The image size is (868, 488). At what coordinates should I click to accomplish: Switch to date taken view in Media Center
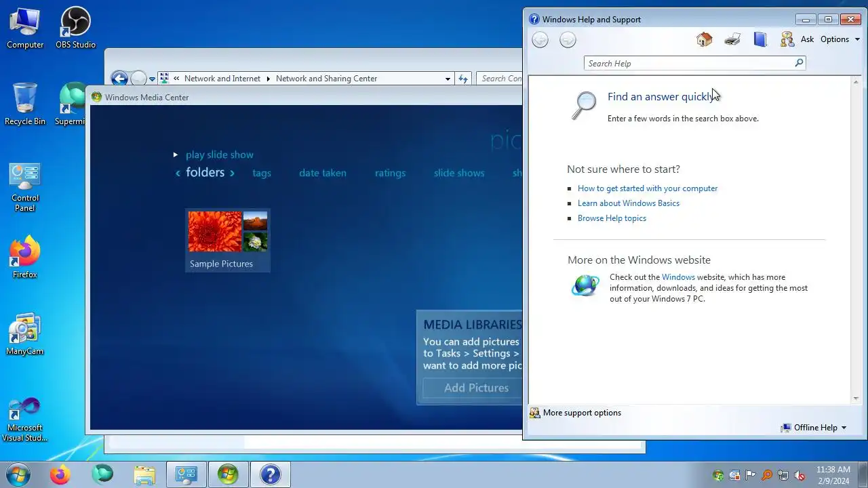click(323, 173)
